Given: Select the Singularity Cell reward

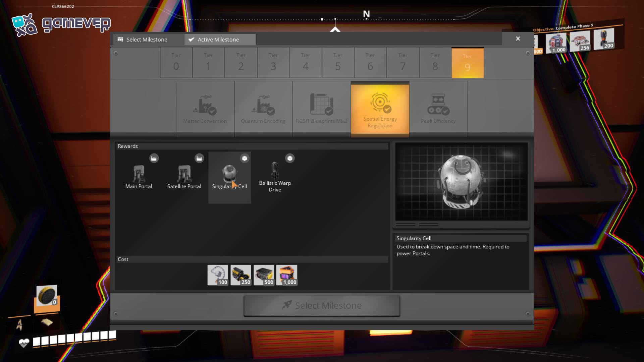Looking at the screenshot, I should pos(229,177).
